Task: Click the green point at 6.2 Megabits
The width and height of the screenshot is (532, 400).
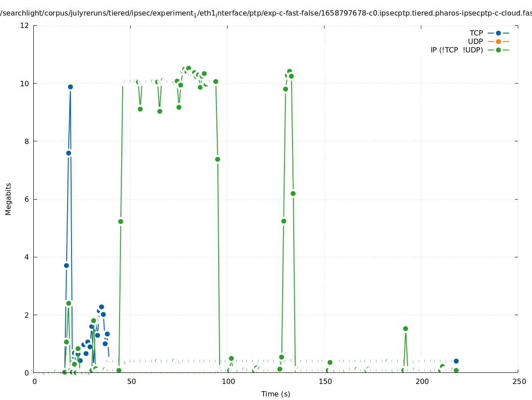Action: [x=293, y=193]
